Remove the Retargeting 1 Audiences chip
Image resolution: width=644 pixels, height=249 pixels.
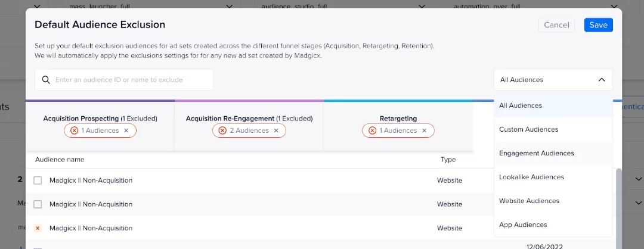pos(425,130)
